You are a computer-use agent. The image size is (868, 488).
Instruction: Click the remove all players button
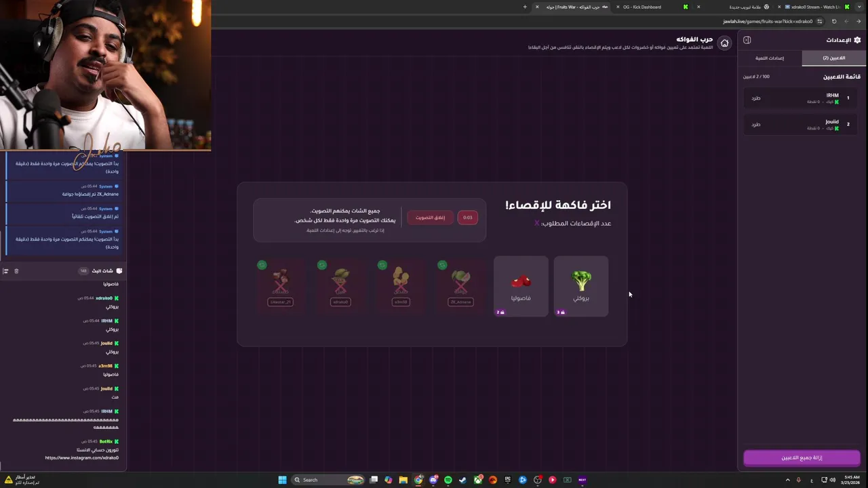click(x=802, y=457)
